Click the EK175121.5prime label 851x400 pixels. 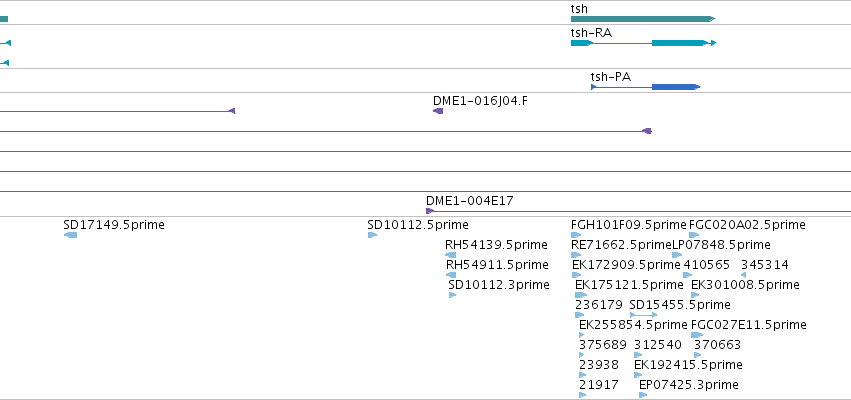coord(629,285)
